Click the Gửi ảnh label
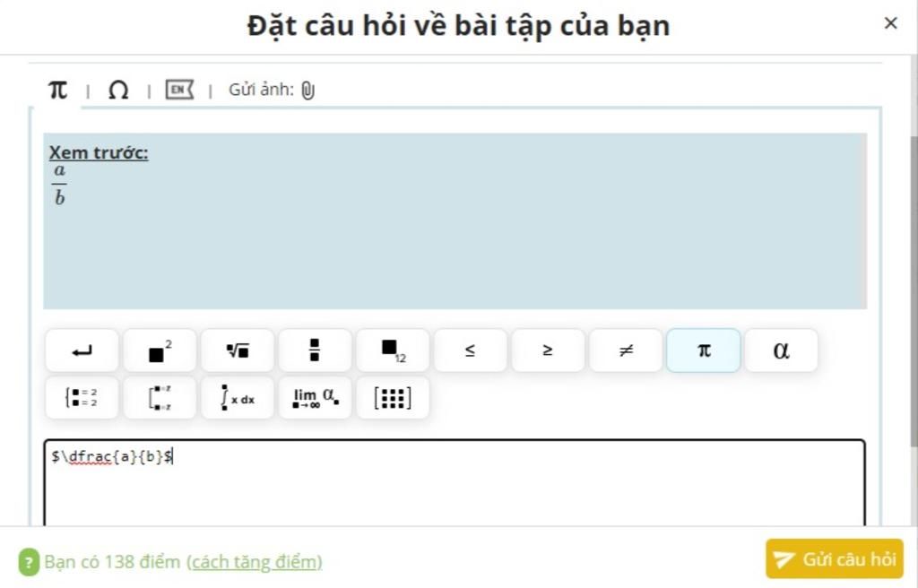Screen dimensions: 918x588 point(261,90)
